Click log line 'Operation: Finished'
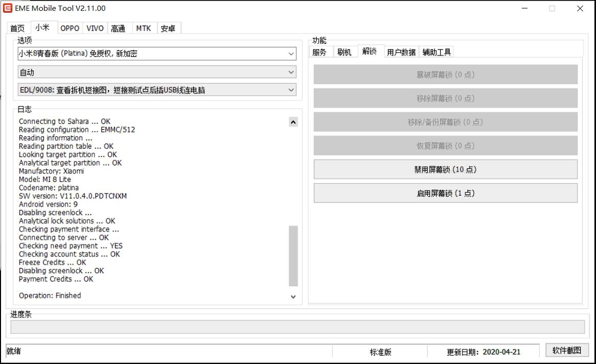 (x=50, y=295)
